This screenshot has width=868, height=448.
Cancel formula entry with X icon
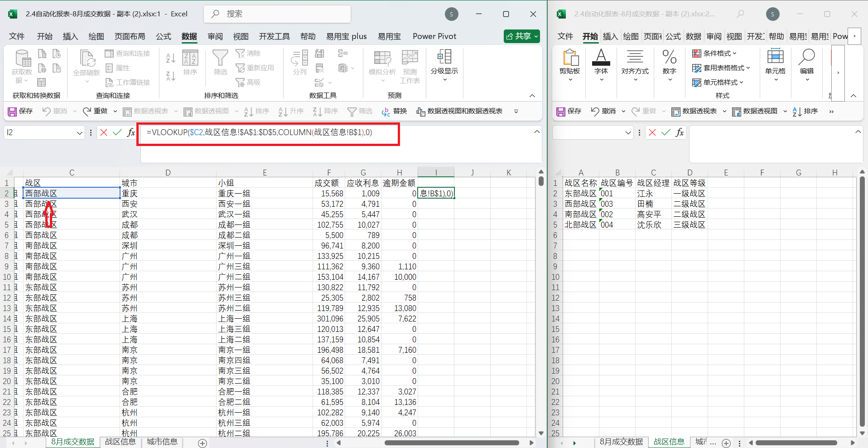tap(104, 132)
